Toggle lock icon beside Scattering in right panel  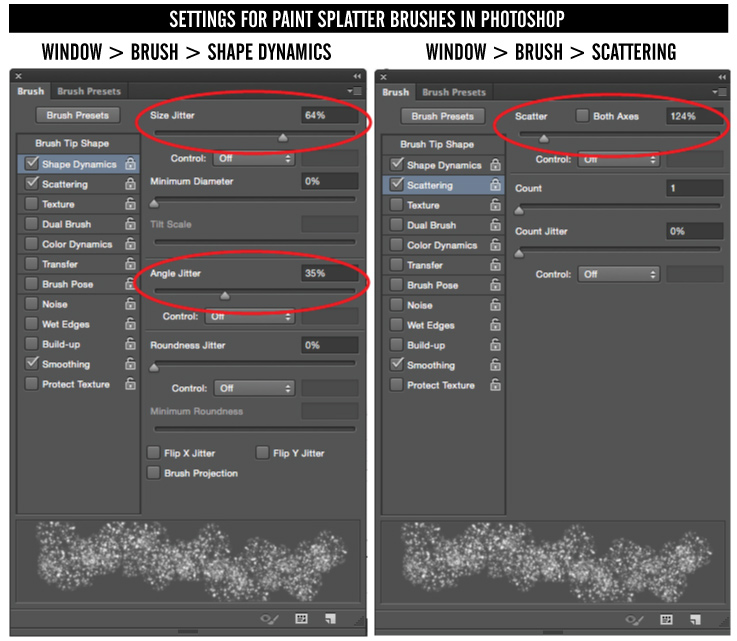click(495, 185)
